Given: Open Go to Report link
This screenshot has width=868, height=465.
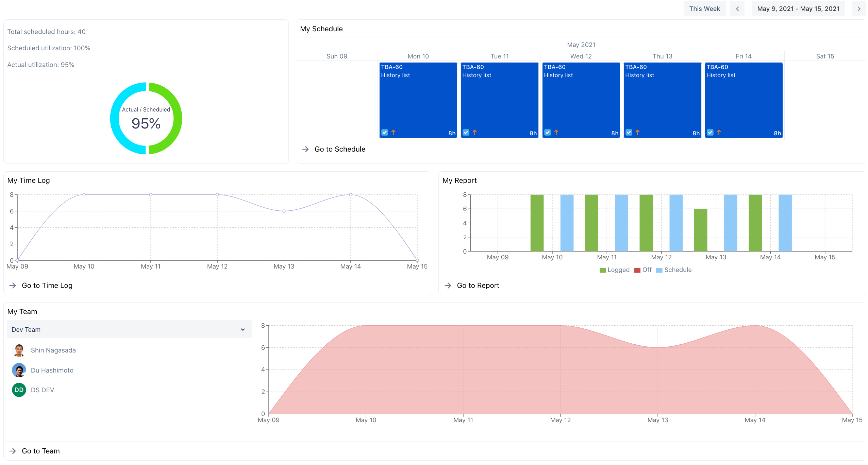Looking at the screenshot, I should [x=478, y=286].
